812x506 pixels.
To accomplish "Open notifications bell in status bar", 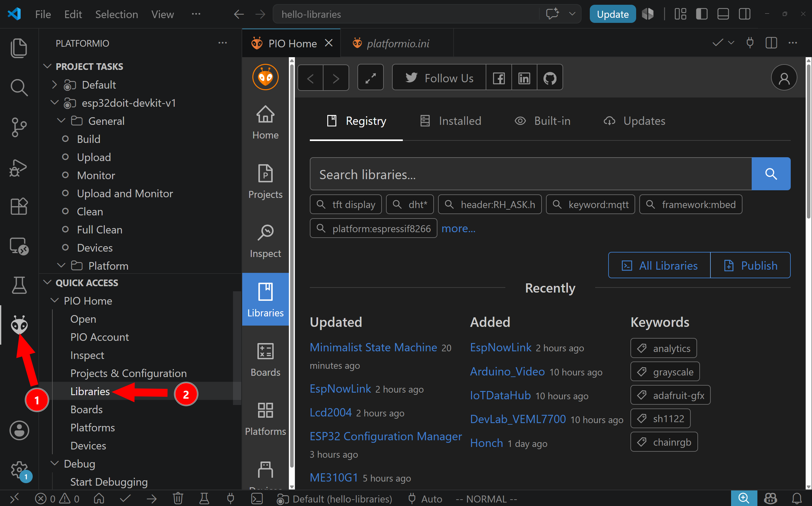I will tap(797, 499).
